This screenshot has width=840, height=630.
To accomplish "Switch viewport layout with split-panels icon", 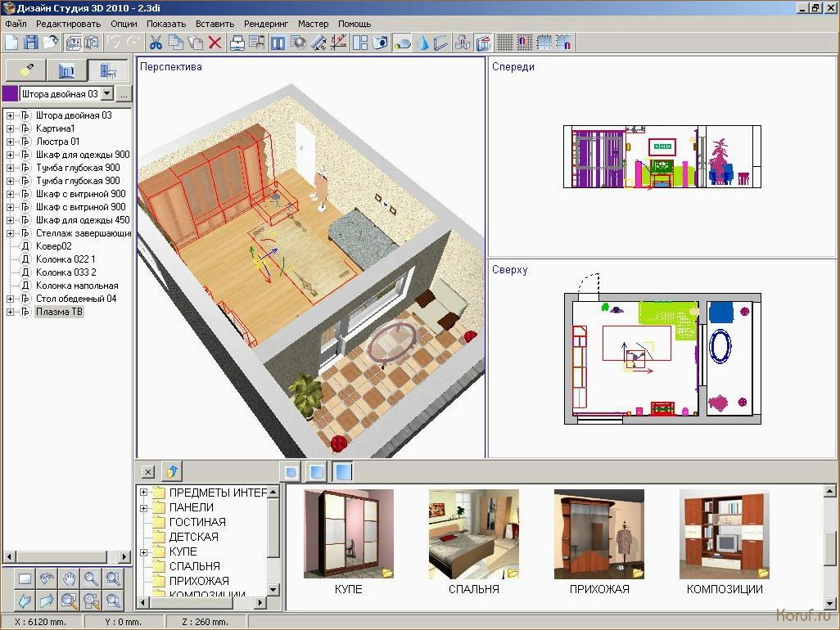I will pyautogui.click(x=360, y=43).
